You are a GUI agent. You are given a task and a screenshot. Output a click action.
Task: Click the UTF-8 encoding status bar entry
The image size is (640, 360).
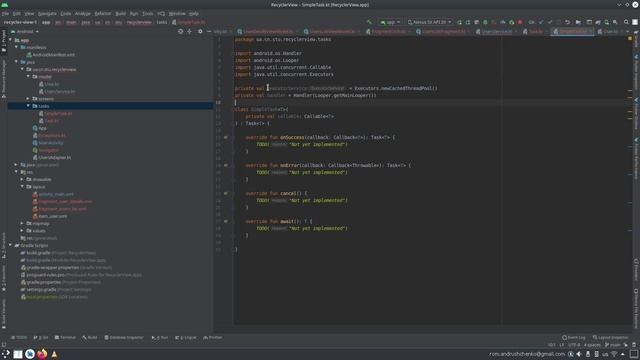pyautogui.click(x=573, y=345)
